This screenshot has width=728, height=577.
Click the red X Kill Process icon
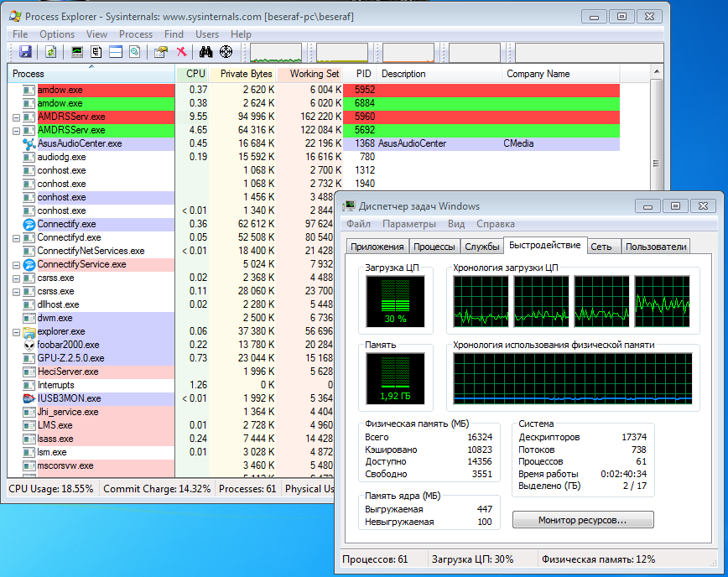pyautogui.click(x=181, y=51)
